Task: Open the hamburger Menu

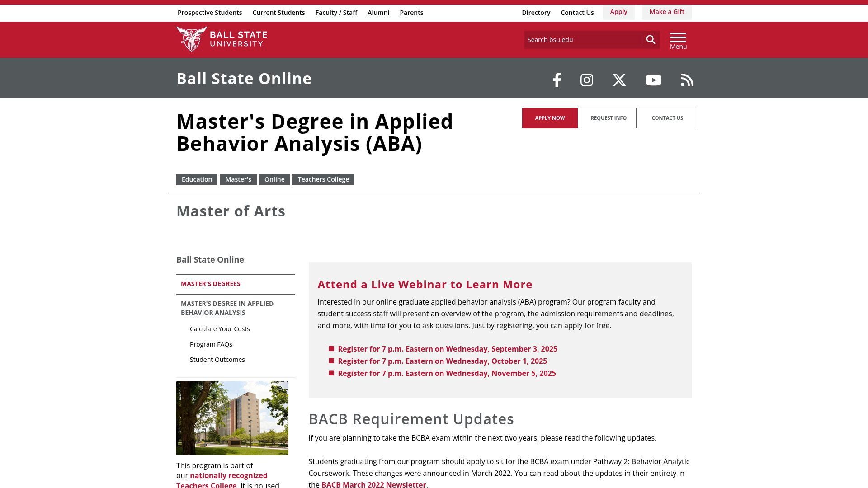Action: [678, 38]
